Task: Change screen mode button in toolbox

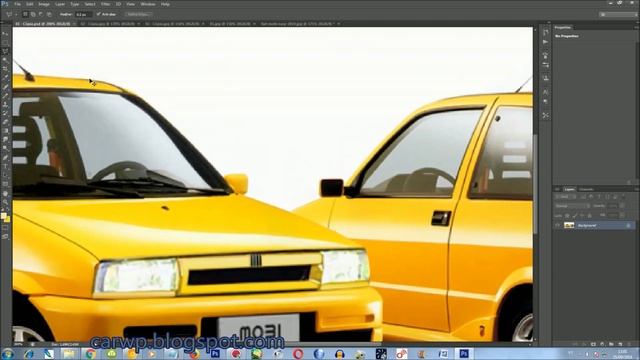Action: click(x=5, y=236)
